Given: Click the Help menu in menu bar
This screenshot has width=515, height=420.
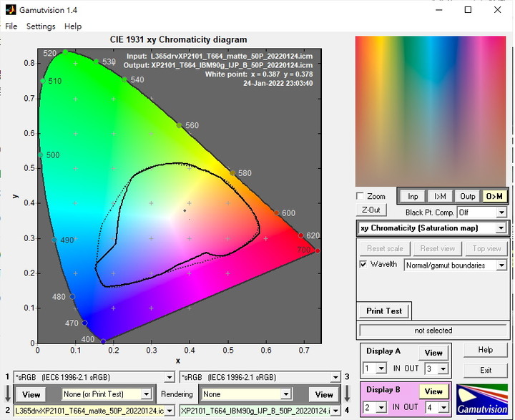Looking at the screenshot, I should pos(73,26).
